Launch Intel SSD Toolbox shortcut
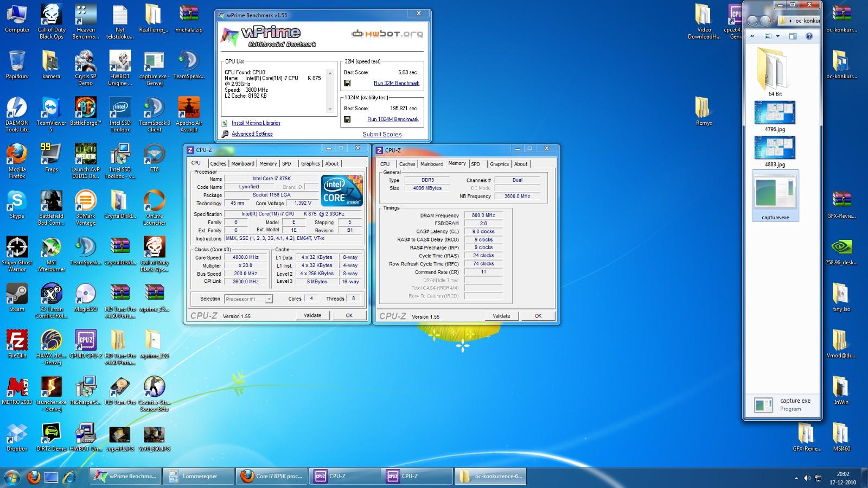Screen dimensions: 868x488 (x=120, y=115)
